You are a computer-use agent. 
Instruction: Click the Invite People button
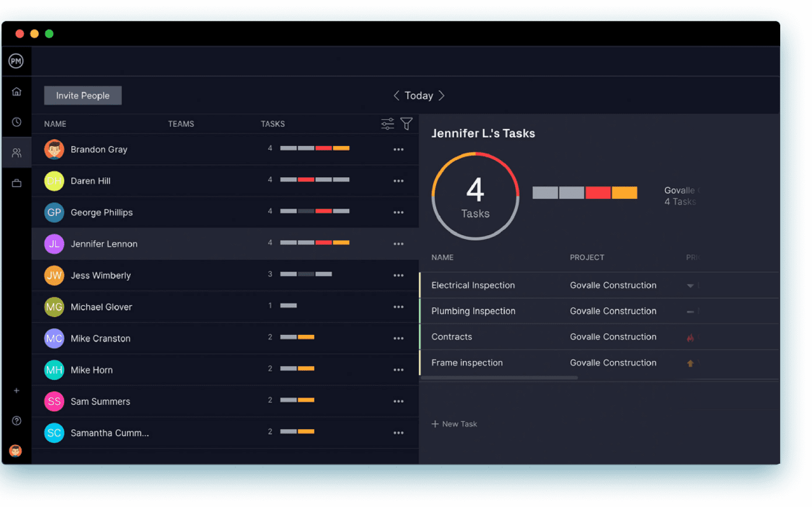83,95
